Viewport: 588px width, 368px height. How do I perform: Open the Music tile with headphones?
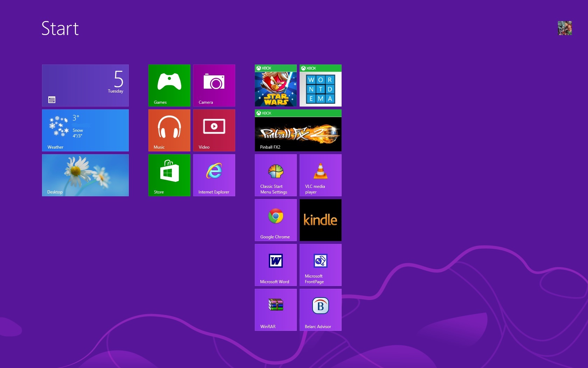pyautogui.click(x=169, y=130)
